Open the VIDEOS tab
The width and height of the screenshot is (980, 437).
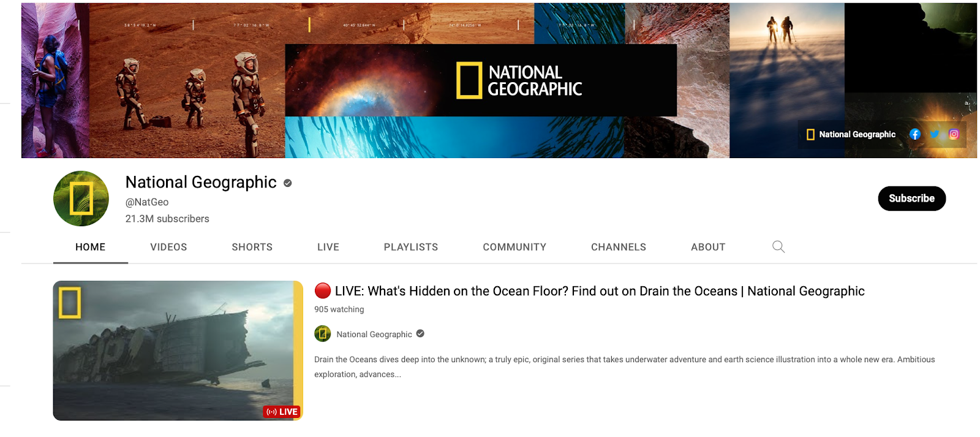(168, 247)
